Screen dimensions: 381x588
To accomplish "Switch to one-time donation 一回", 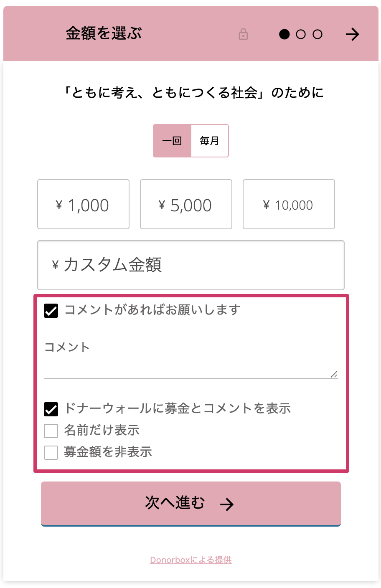I will [x=172, y=141].
